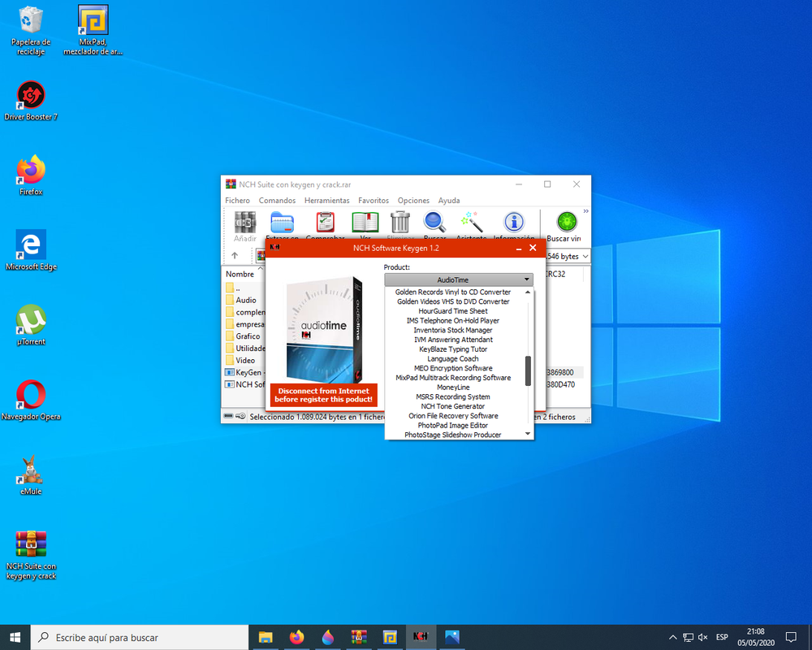Click the Ver book icon

tap(365, 223)
